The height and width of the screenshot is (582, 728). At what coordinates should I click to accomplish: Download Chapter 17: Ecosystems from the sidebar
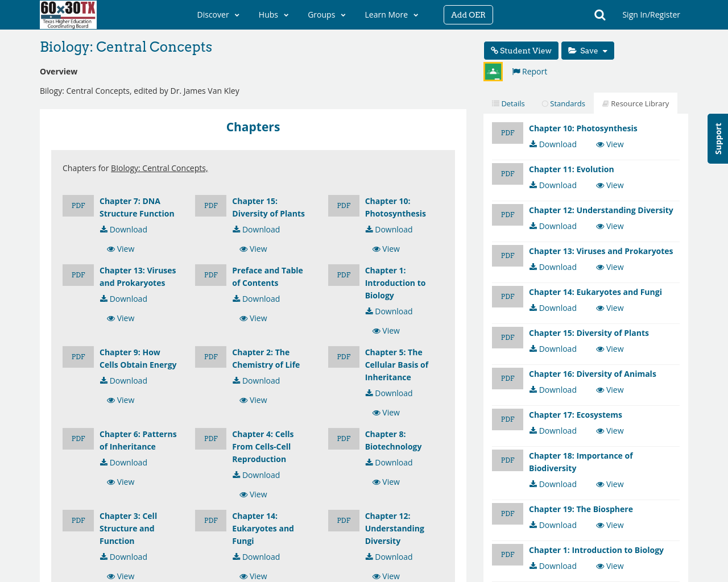pos(553,431)
